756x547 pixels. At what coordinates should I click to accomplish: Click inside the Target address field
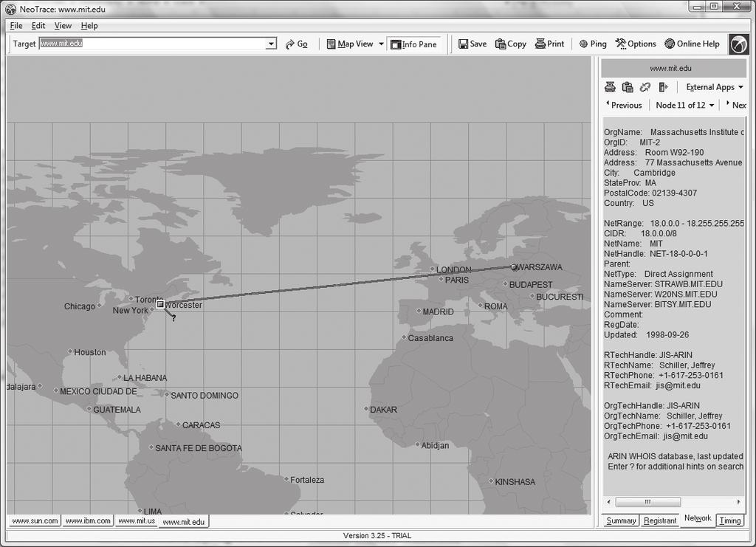coord(152,44)
